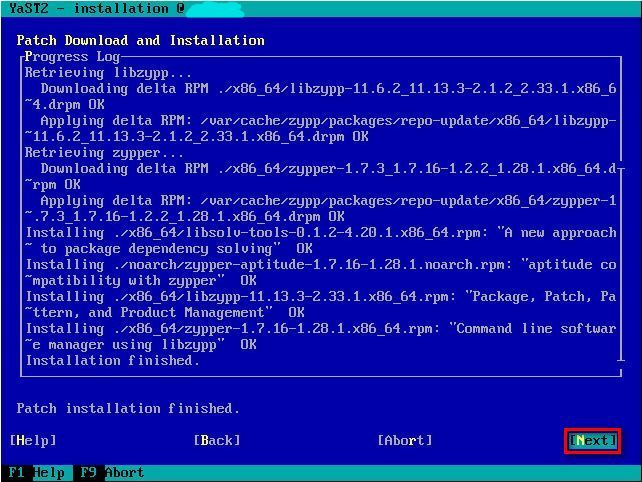Click "YaST2 - installation @" title text
642x482 pixels.
(97, 9)
